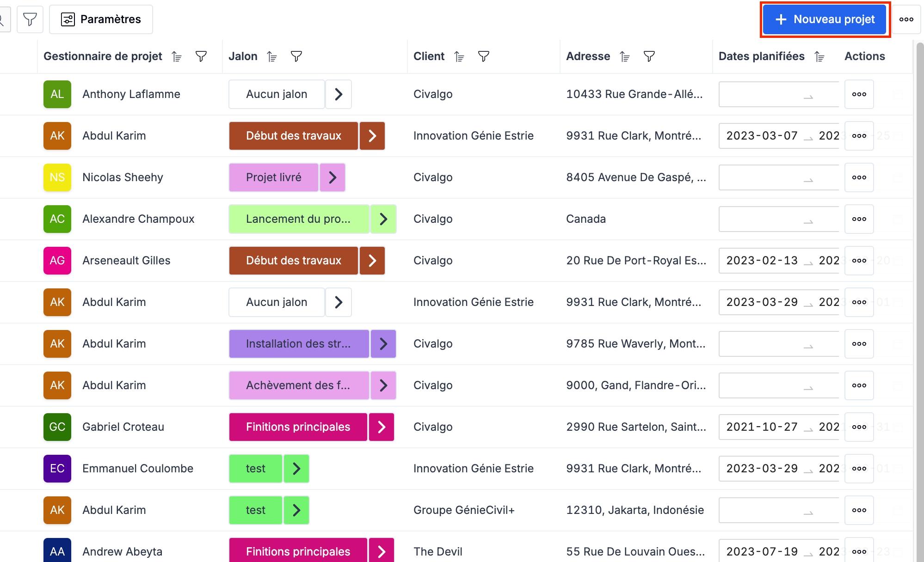This screenshot has height=562, width=924.
Task: Create a Nouveau projet
Action: 825,19
